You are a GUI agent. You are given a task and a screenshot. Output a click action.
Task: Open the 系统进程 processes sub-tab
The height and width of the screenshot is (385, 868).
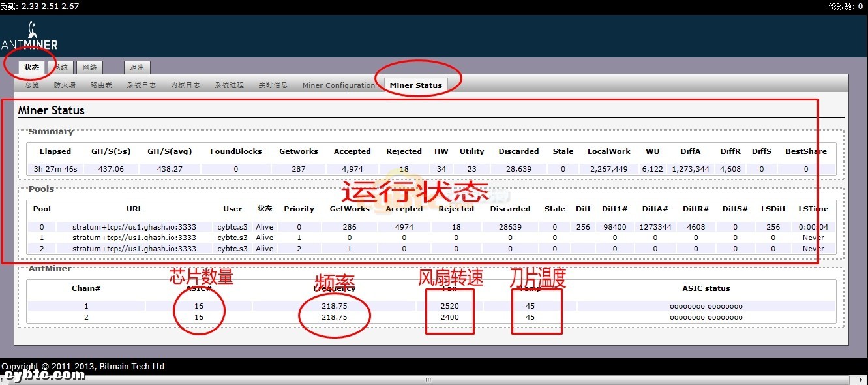229,85
